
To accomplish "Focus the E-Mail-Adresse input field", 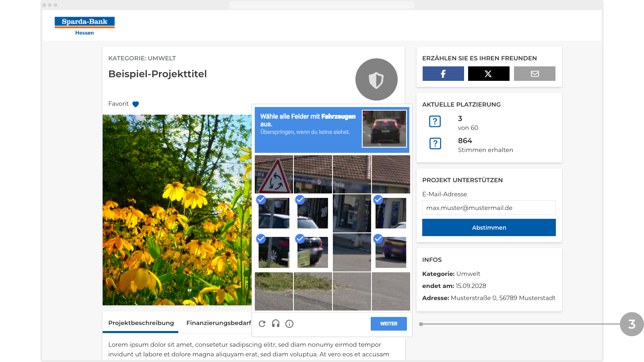I will [x=489, y=208].
